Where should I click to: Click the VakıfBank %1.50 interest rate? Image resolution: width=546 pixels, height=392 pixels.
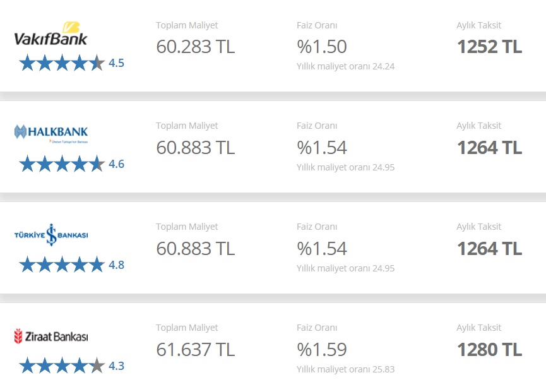[322, 47]
